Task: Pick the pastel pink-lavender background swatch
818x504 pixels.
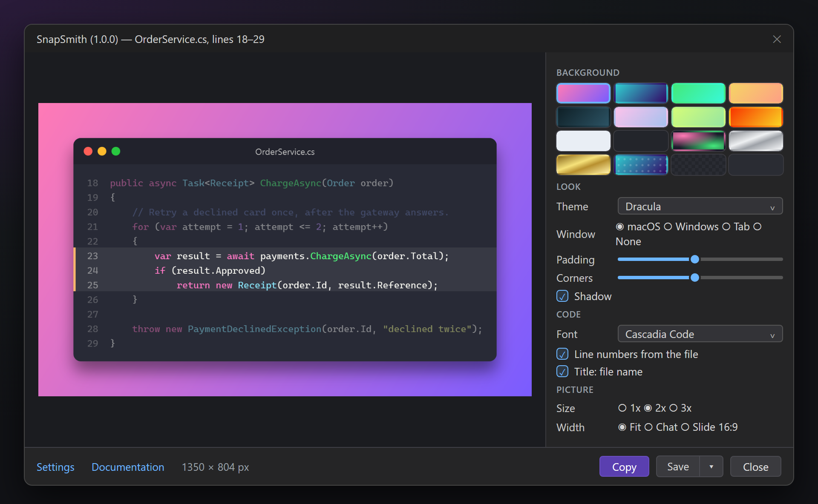Action: coord(641,117)
